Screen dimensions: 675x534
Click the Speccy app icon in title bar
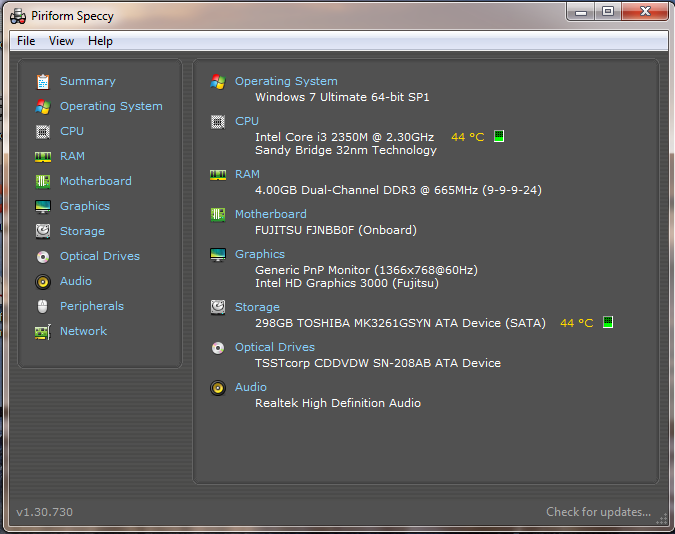click(x=18, y=16)
